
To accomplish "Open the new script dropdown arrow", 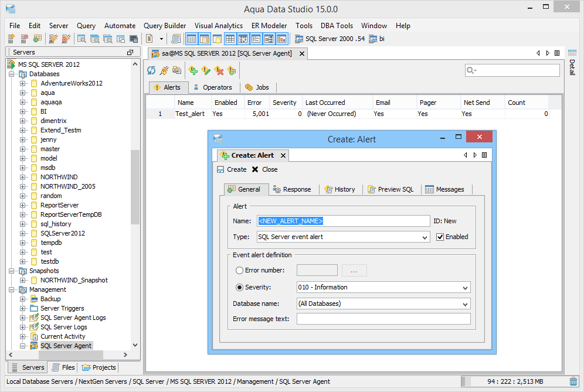I will 161,39.
